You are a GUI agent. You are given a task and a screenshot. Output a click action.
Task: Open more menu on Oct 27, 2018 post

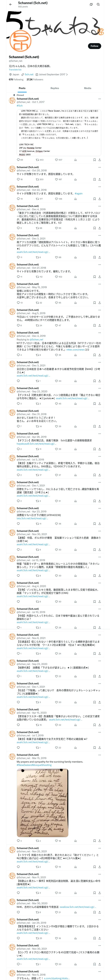pos(100,264)
